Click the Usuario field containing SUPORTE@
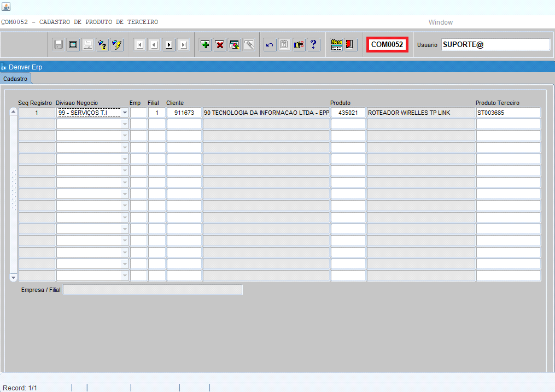The width and height of the screenshot is (555, 392). click(495, 45)
